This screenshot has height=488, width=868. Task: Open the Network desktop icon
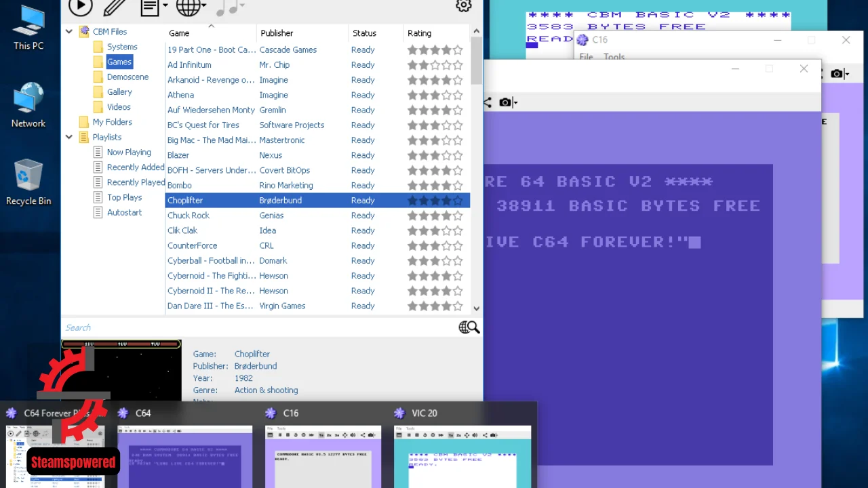coord(28,105)
